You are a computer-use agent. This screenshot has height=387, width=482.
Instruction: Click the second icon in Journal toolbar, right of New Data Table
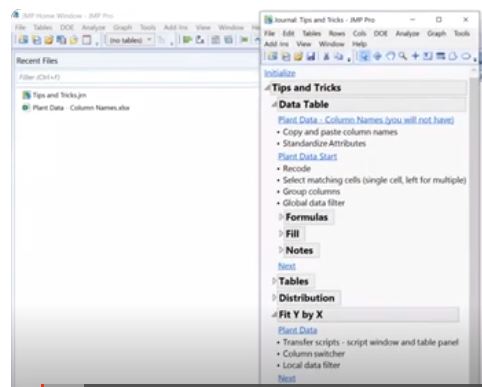coord(286,56)
